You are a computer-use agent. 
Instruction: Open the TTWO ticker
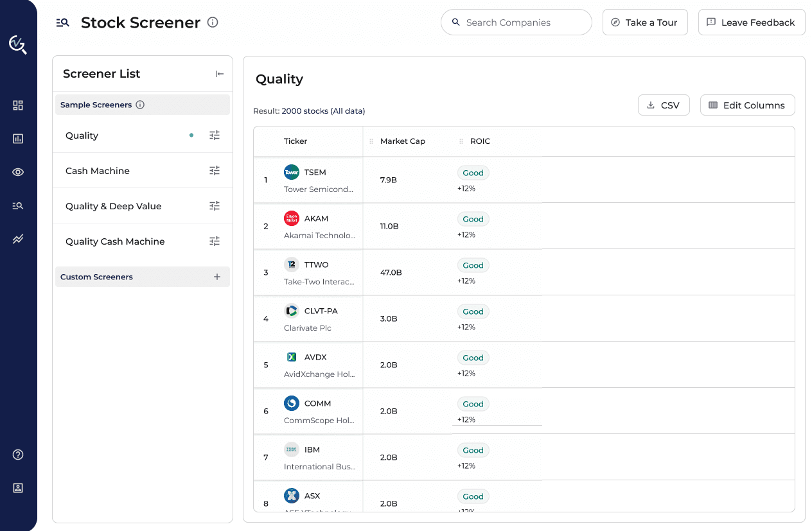click(x=317, y=265)
